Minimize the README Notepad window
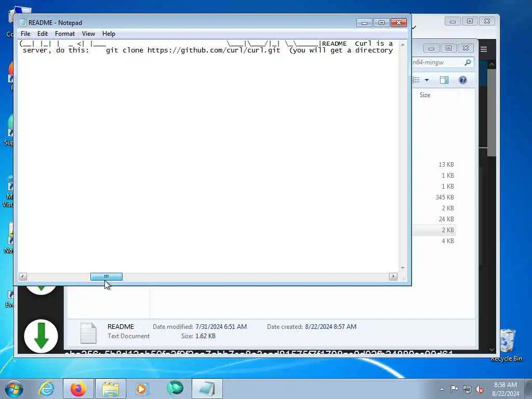This screenshot has width=532, height=399. pos(364,23)
